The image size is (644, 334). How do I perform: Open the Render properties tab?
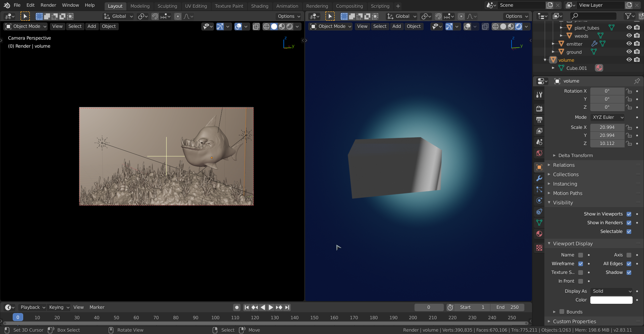click(x=539, y=108)
